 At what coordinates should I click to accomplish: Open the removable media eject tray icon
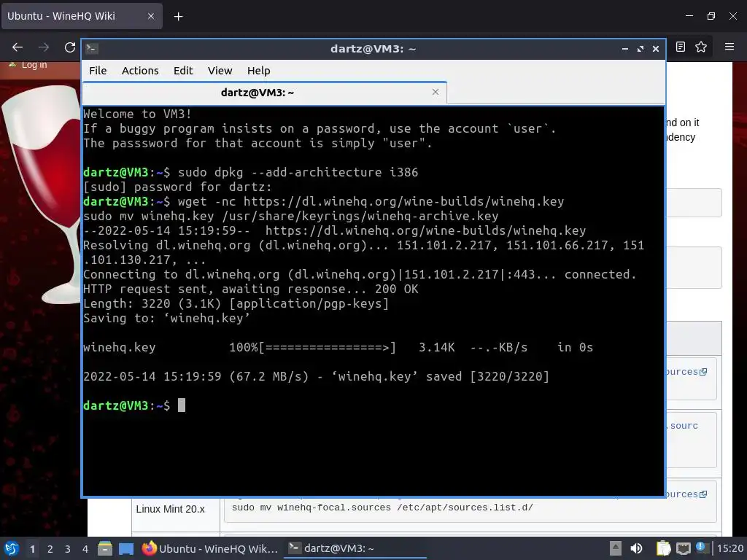point(616,548)
